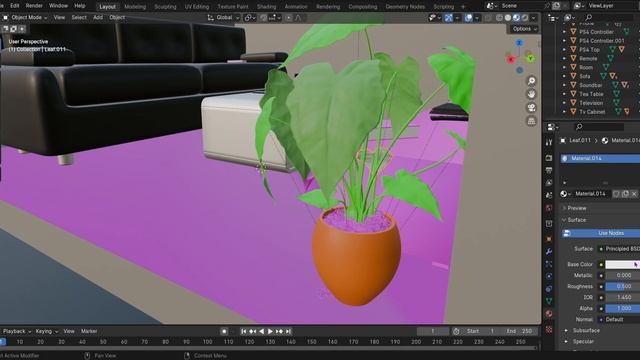Expand Sofa in the outliner

(x=564, y=76)
